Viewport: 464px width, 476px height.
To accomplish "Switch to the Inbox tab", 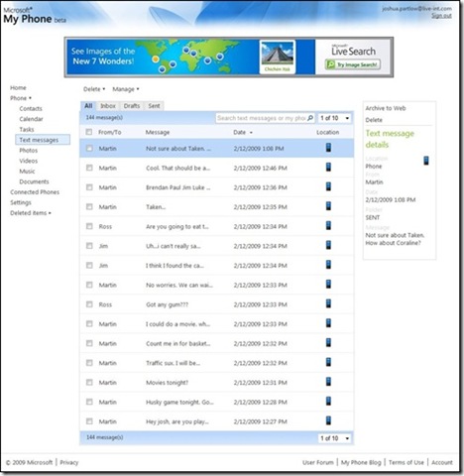I will 108,106.
